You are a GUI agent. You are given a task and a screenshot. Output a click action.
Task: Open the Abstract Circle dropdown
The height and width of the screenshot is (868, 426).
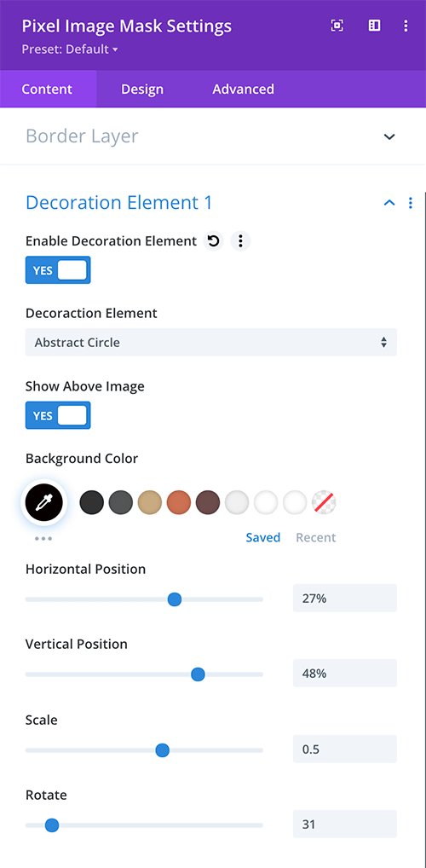tap(211, 342)
